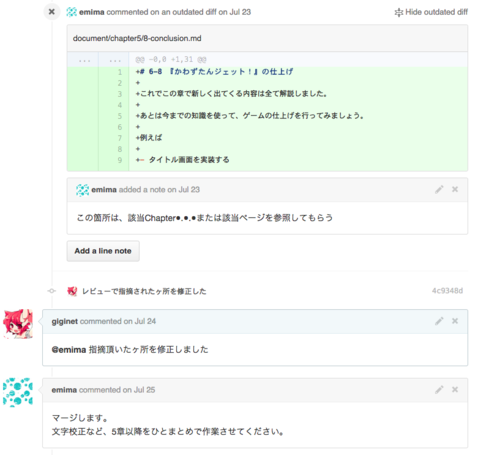Click the comment text 指摘頂いたヶ所を修正しました
The width and height of the screenshot is (500, 455).
(x=148, y=350)
